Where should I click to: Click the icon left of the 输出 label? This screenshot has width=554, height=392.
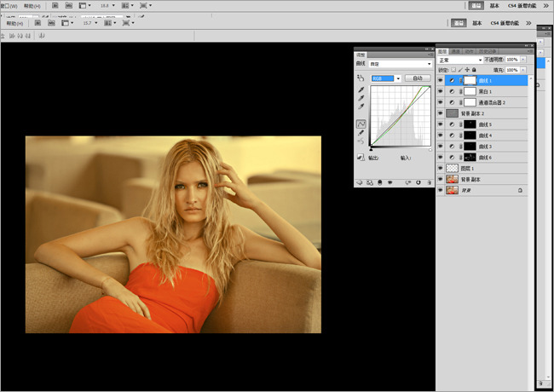point(360,158)
